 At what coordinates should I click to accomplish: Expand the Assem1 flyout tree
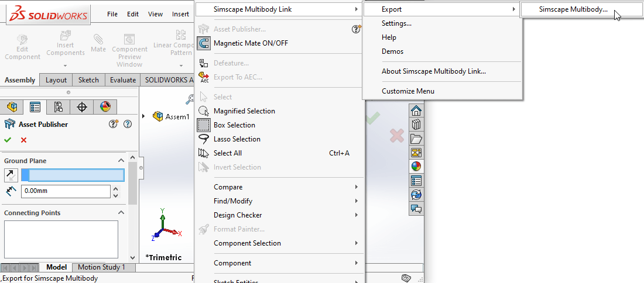click(143, 116)
